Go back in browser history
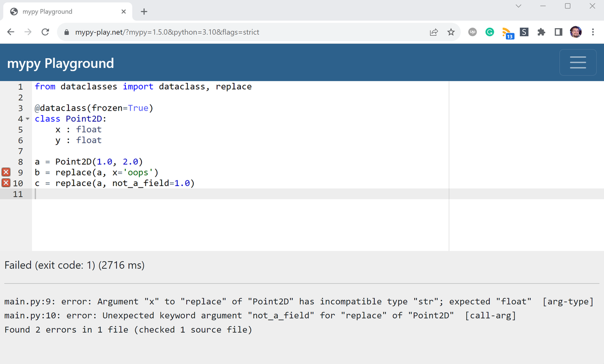 click(x=11, y=32)
